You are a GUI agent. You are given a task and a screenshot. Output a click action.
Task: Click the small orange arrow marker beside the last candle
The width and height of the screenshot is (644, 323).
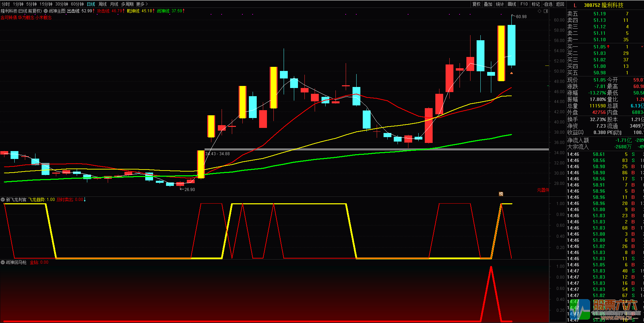(x=511, y=73)
